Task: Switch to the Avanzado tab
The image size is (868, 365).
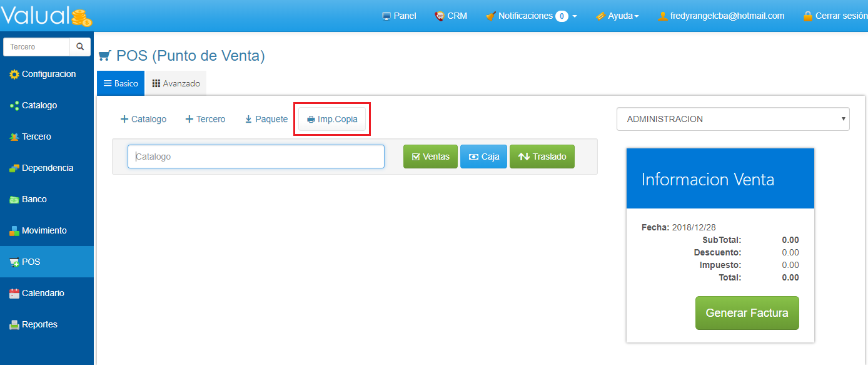Action: [176, 83]
